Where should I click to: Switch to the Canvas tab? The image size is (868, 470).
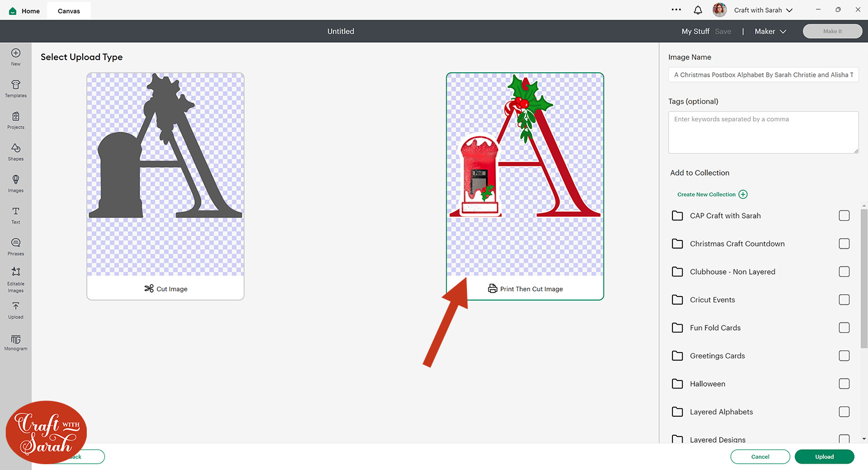click(69, 11)
